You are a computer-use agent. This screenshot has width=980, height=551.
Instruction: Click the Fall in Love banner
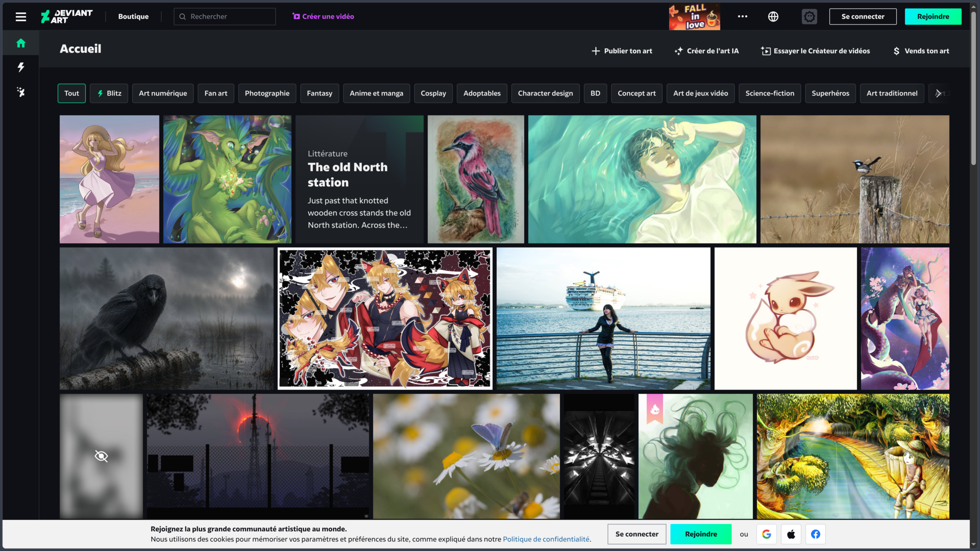click(x=694, y=17)
